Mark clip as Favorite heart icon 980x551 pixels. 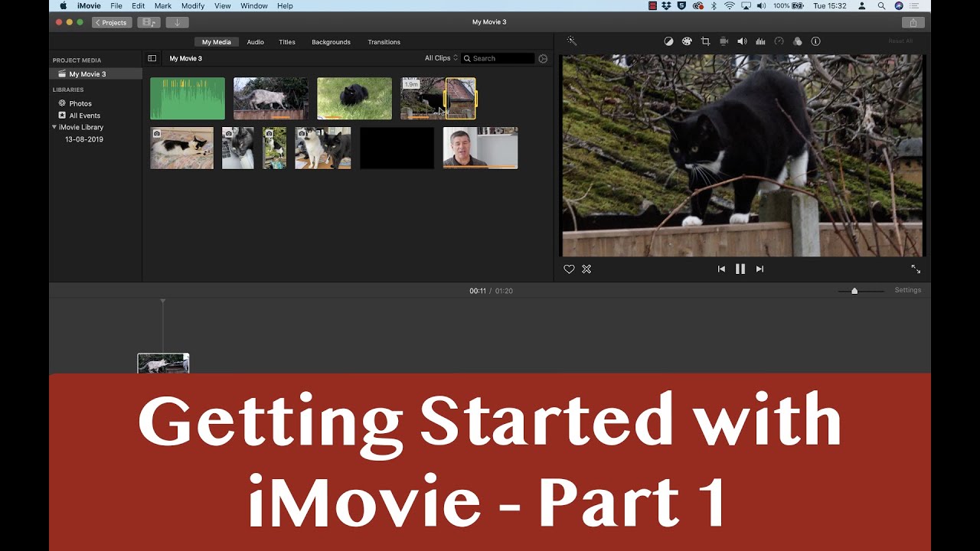[569, 269]
